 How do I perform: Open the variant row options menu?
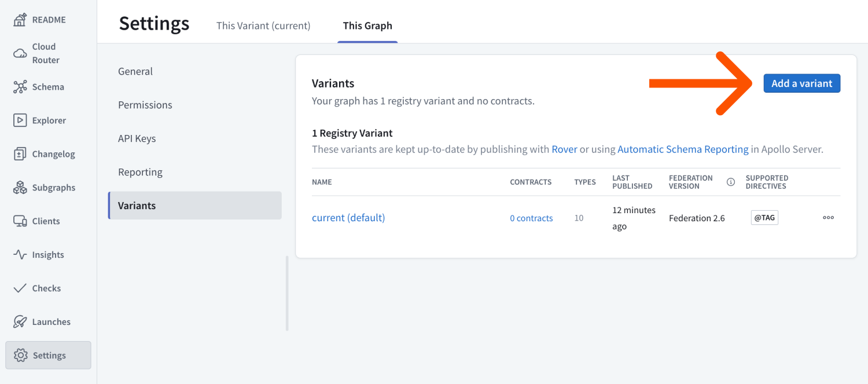tap(828, 217)
